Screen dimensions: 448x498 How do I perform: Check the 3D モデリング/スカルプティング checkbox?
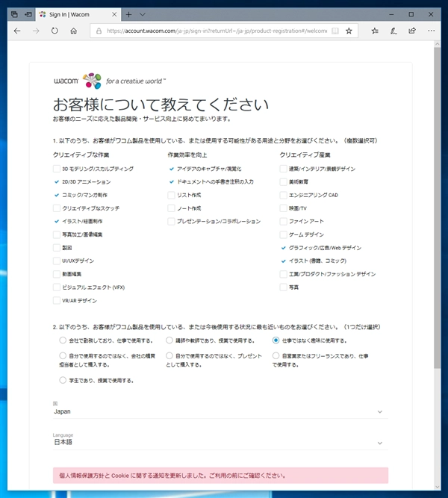point(57,169)
